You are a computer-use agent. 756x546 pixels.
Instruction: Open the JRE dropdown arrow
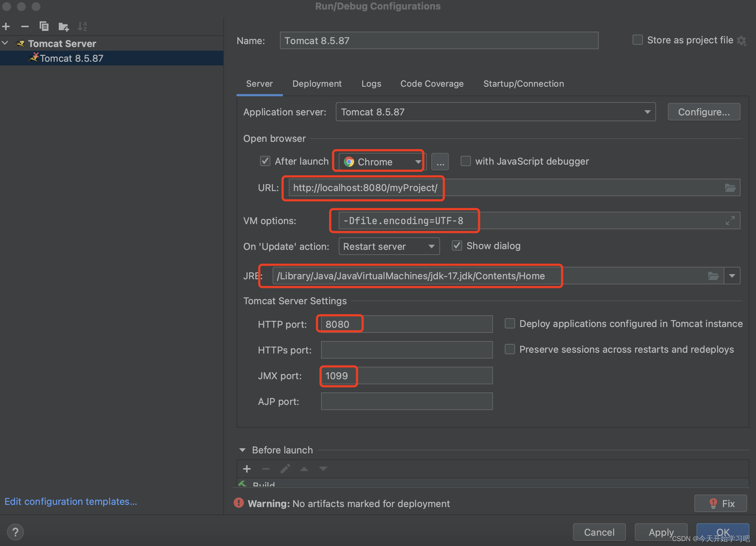[732, 276]
